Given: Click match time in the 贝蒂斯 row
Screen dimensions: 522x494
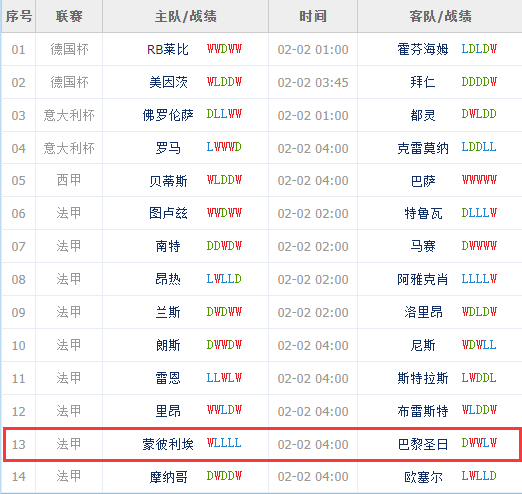Looking at the screenshot, I should (x=313, y=181).
